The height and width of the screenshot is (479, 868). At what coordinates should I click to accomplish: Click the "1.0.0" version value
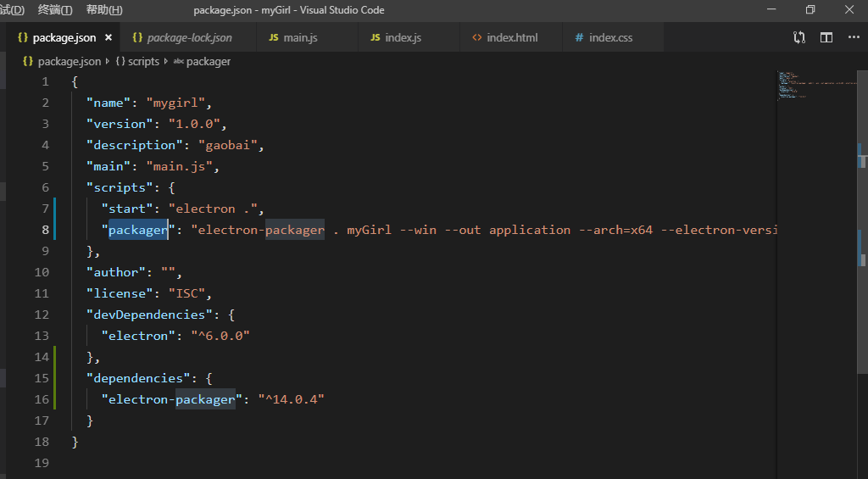point(194,124)
